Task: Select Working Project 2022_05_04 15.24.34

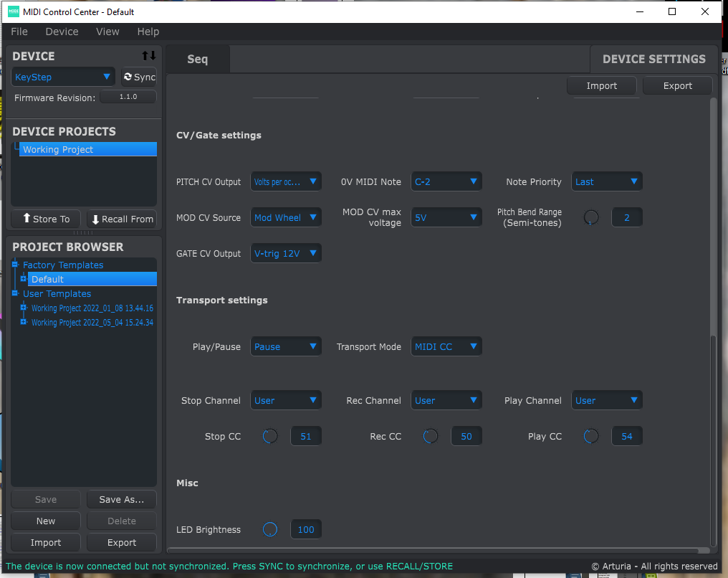Action: point(92,323)
